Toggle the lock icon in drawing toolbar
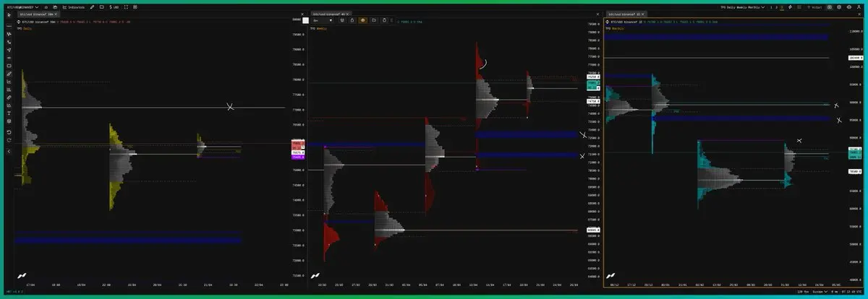Image resolution: width=868 pixels, height=299 pixels. point(352,20)
